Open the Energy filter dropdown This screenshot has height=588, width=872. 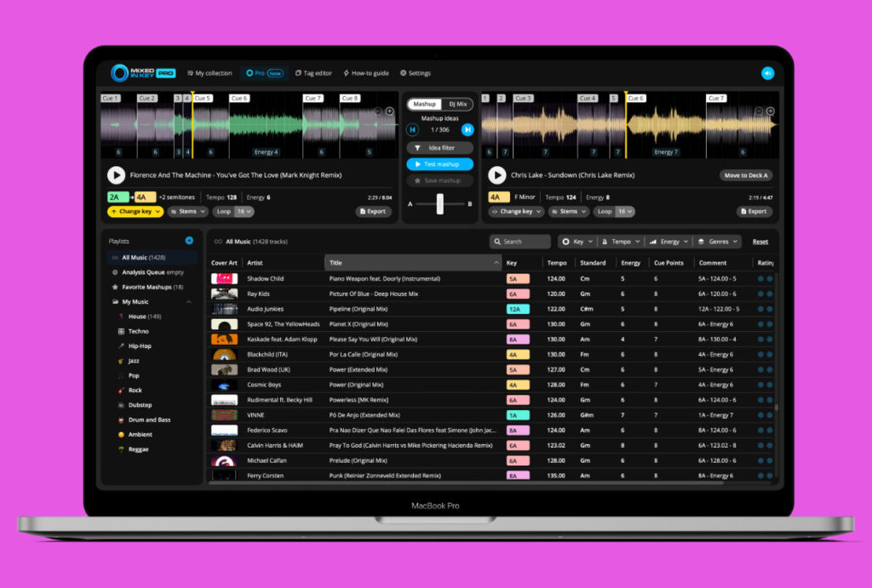[669, 241]
